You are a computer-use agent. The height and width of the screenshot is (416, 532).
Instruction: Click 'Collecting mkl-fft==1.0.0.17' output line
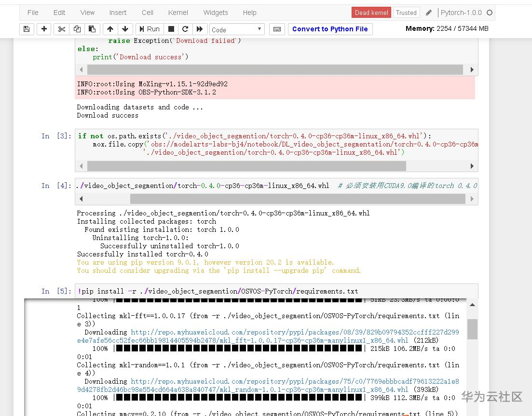pyautogui.click(x=268, y=320)
